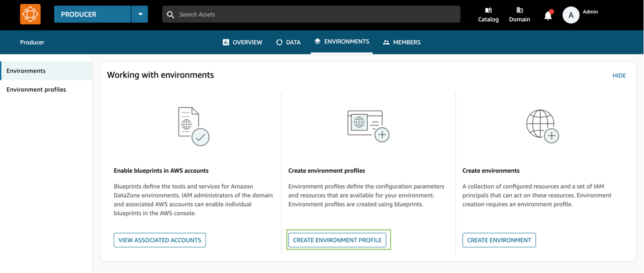The height and width of the screenshot is (273, 644).
Task: Open the notifications bell icon
Action: point(548,15)
